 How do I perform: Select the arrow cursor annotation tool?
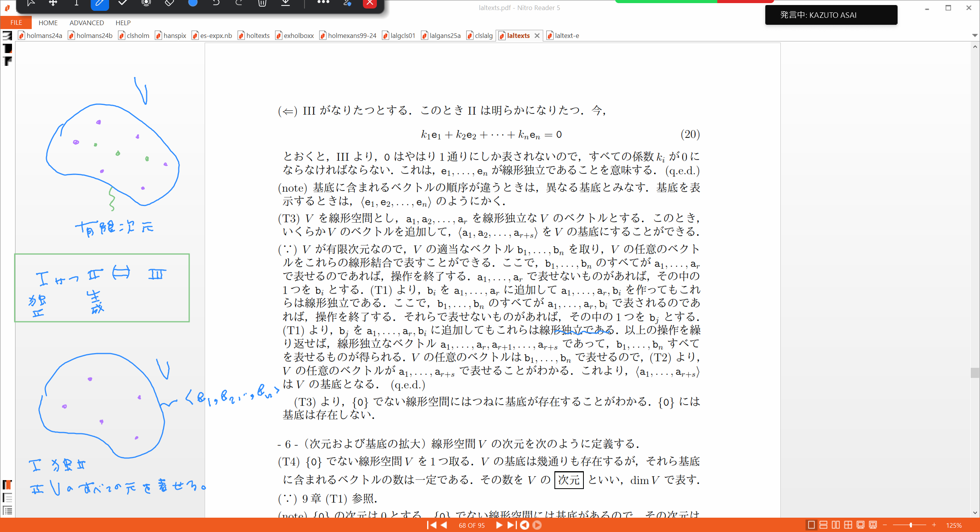point(31,3)
